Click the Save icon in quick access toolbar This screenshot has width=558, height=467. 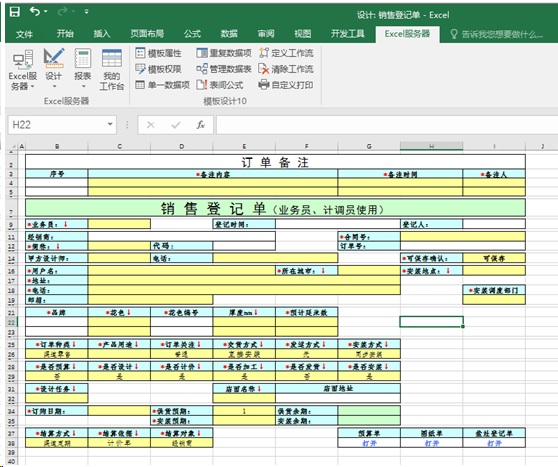(x=15, y=11)
